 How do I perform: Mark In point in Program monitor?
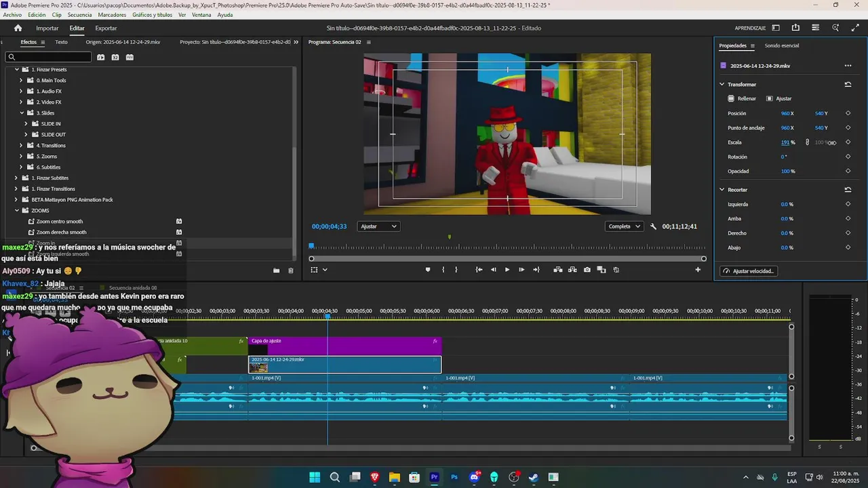click(443, 270)
